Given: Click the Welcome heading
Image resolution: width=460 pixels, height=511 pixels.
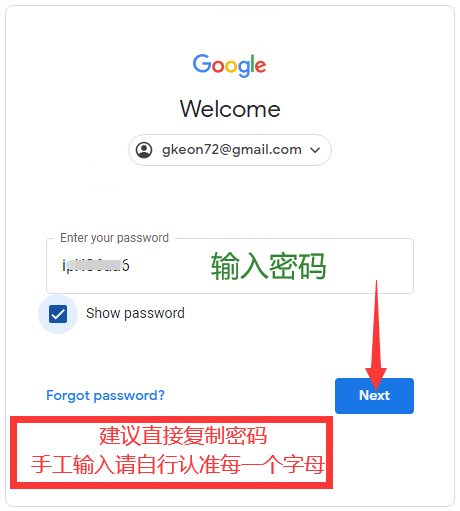Looking at the screenshot, I should (230, 109).
